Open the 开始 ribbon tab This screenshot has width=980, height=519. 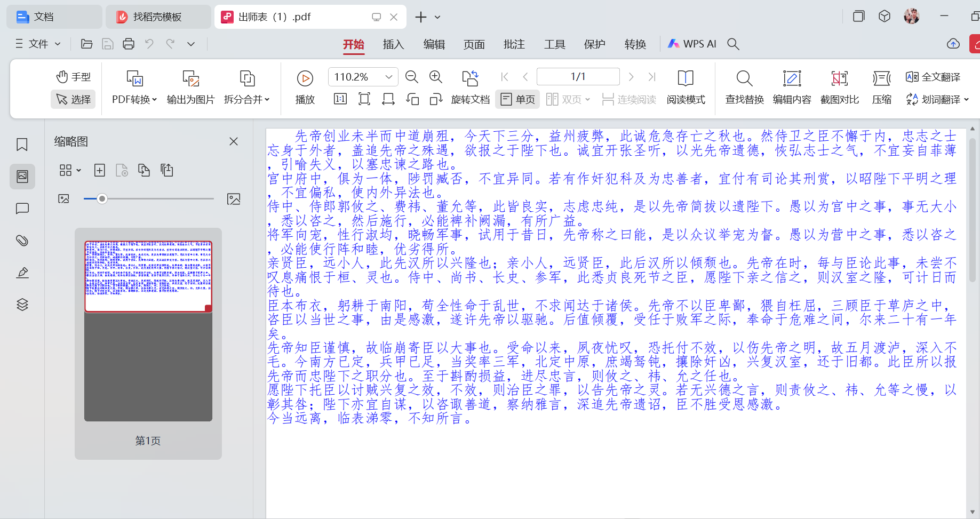(x=353, y=44)
